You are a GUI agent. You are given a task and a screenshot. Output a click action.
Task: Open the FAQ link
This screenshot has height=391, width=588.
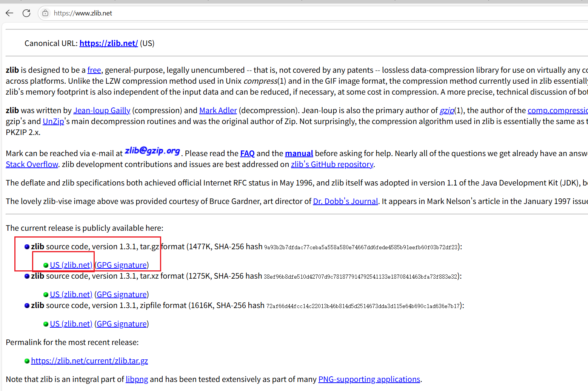click(248, 153)
